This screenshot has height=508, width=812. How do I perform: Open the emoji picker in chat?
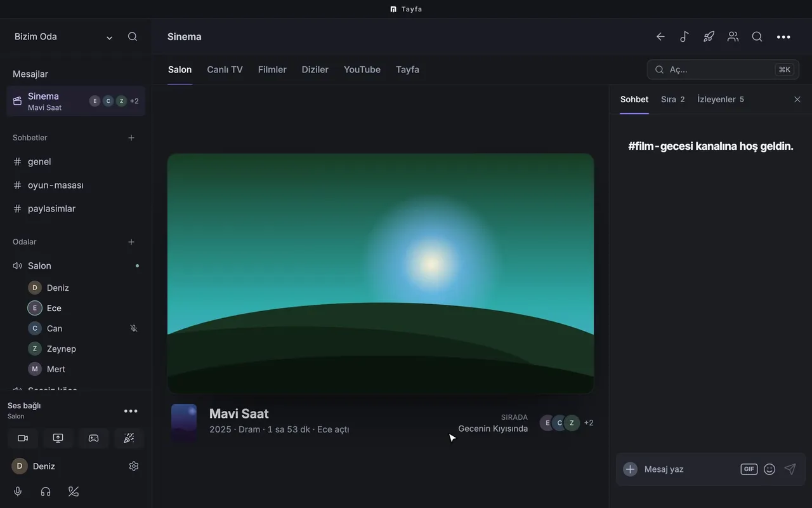point(769,469)
